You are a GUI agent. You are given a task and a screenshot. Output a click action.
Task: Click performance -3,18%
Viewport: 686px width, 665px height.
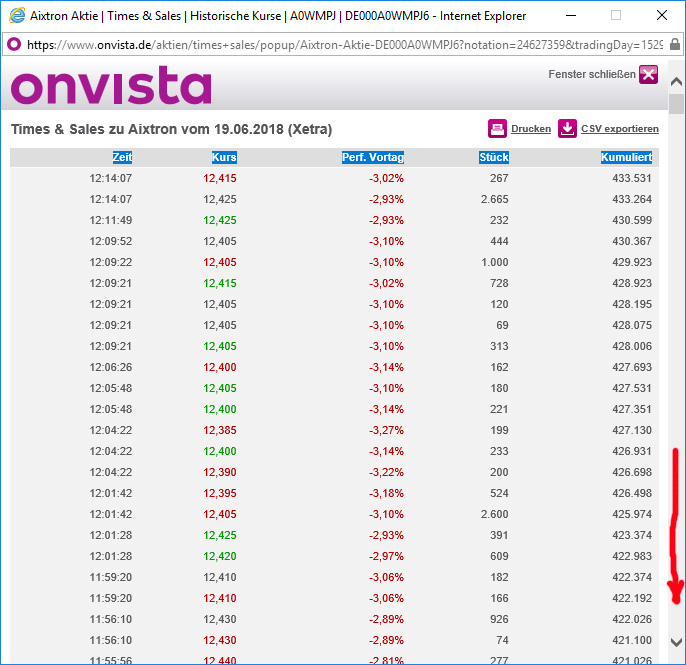[x=386, y=493]
